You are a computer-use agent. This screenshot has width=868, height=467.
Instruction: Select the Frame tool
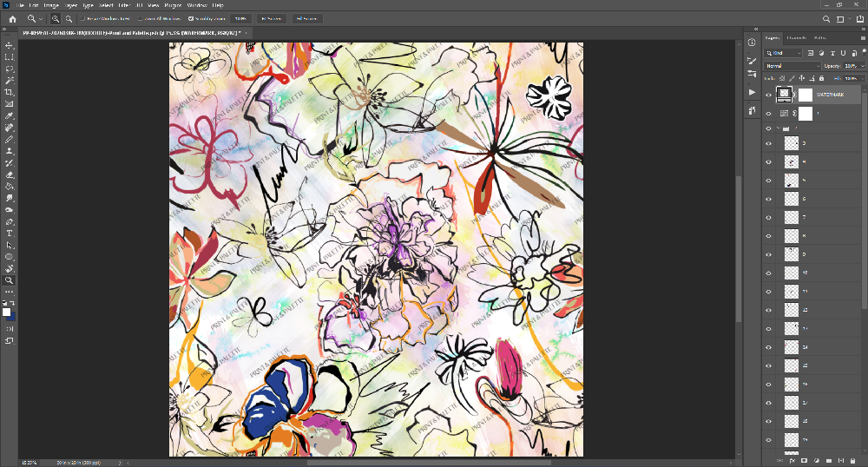9,104
